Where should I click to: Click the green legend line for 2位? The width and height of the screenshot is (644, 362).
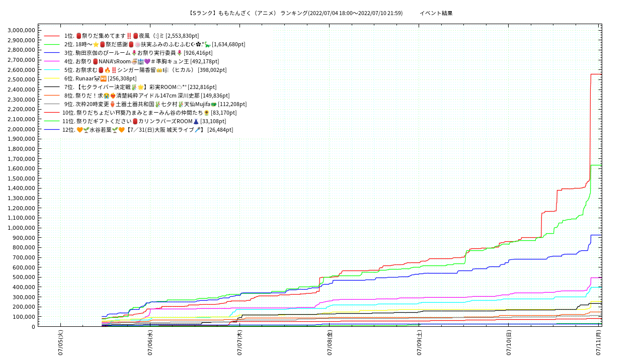coord(52,44)
